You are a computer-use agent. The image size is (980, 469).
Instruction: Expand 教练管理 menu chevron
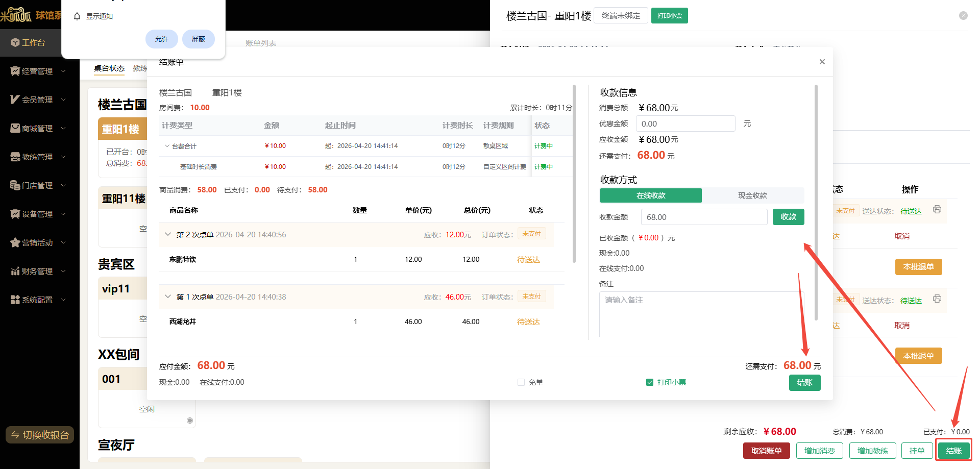(x=63, y=157)
